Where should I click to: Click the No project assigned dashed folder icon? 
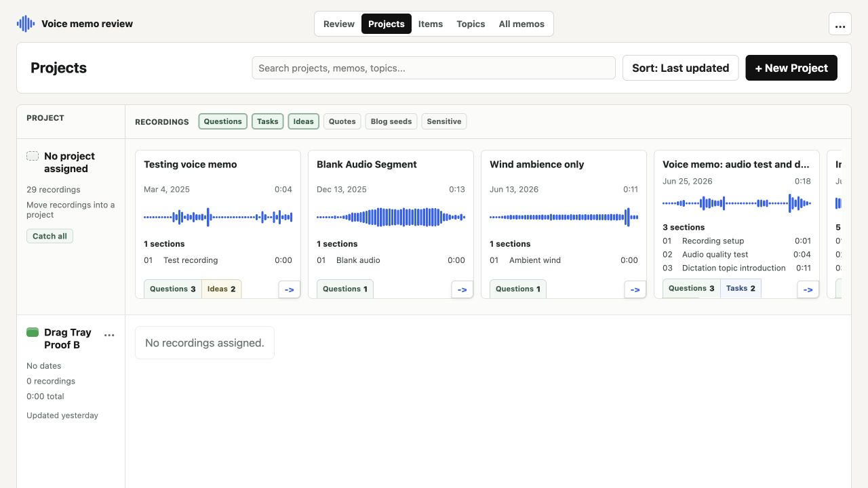pyautogui.click(x=33, y=156)
